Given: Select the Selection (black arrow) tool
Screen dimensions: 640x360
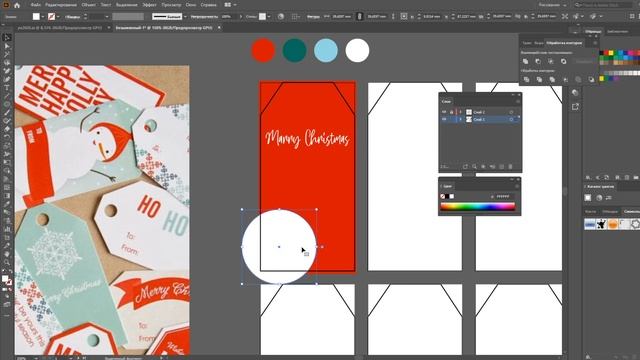Looking at the screenshot, I should [7, 38].
